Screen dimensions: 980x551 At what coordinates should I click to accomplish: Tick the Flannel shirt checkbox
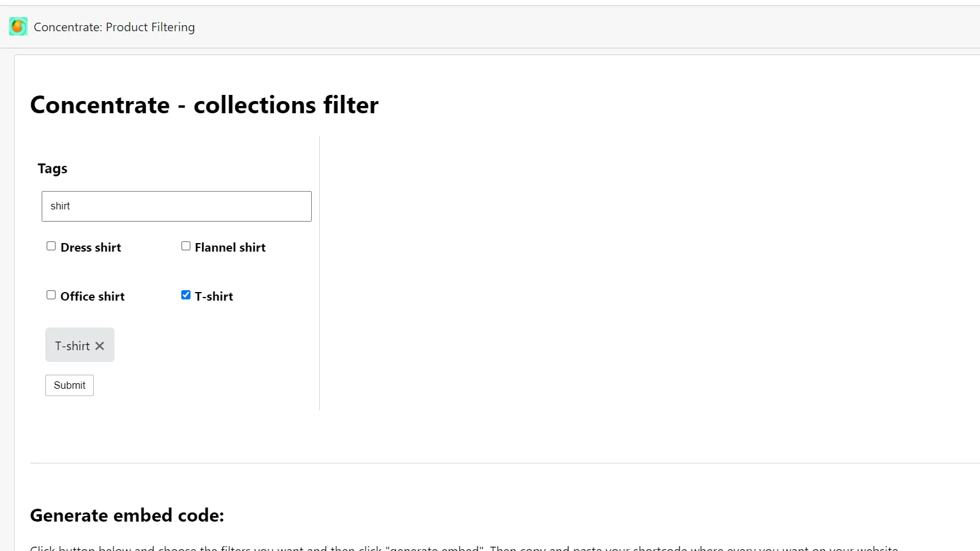tap(186, 246)
